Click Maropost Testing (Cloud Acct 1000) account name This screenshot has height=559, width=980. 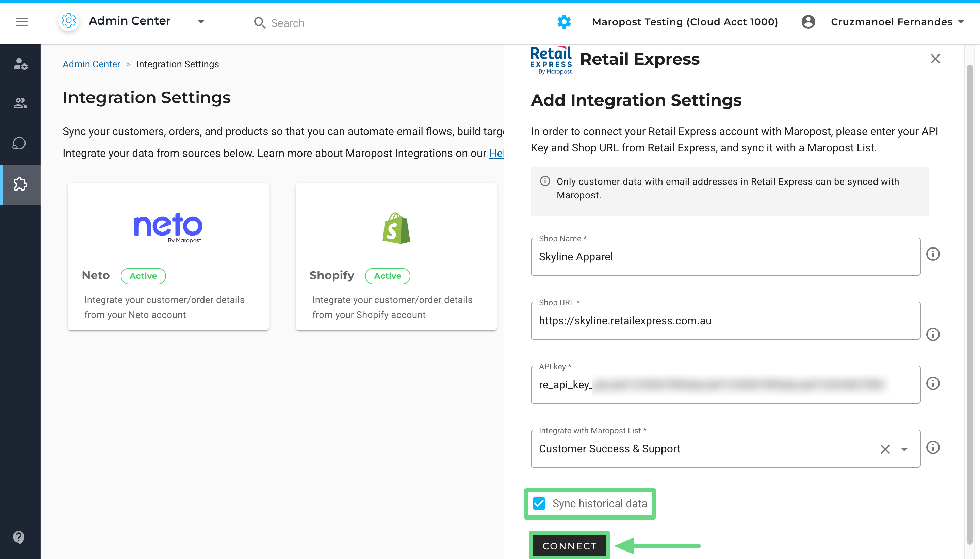point(685,22)
